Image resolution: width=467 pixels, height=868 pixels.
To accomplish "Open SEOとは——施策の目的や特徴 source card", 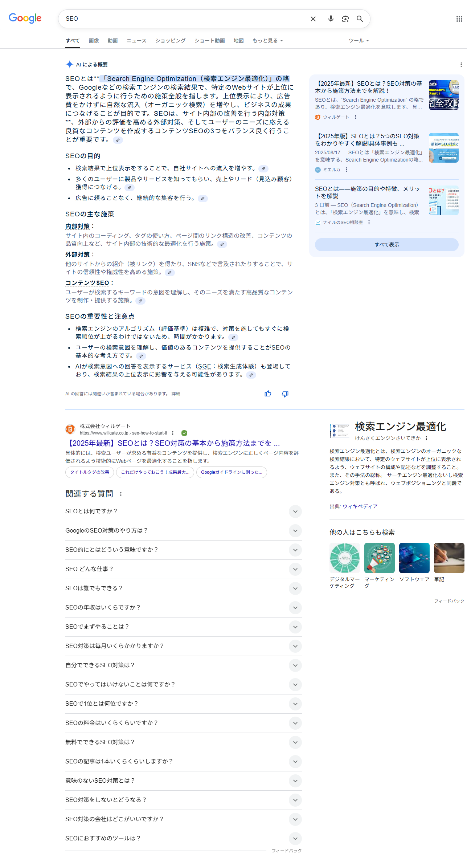I will (386, 205).
